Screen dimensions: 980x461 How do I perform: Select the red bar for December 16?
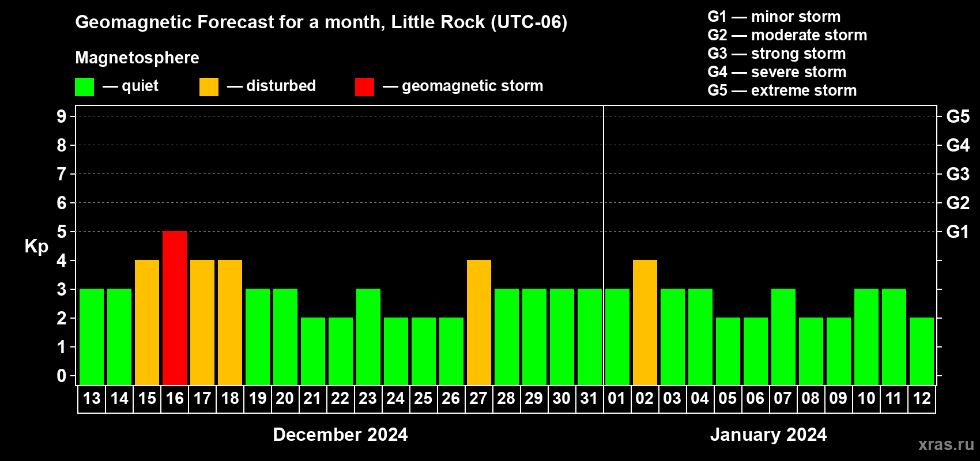coord(175,308)
